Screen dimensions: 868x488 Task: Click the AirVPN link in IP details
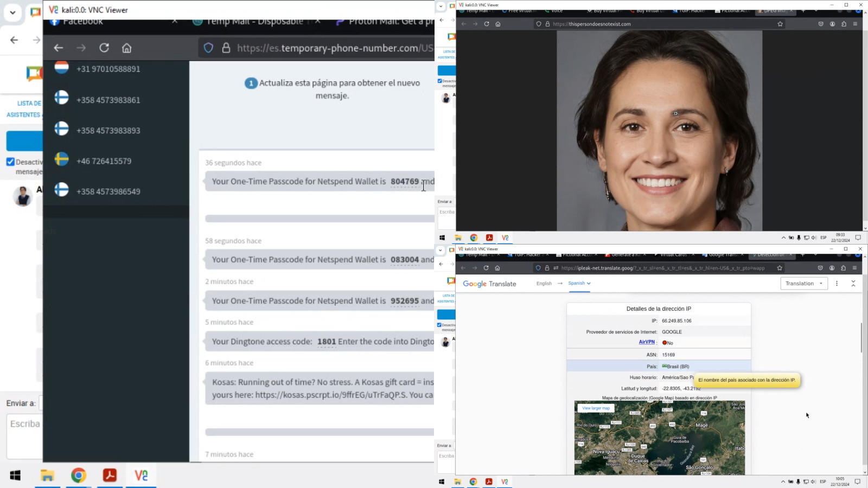pos(647,342)
